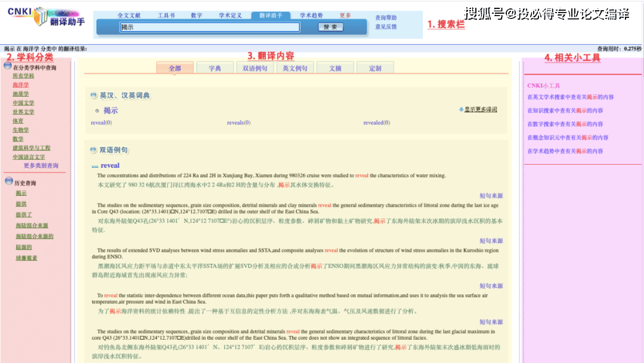Expand the 更多 search categories

pos(345,15)
